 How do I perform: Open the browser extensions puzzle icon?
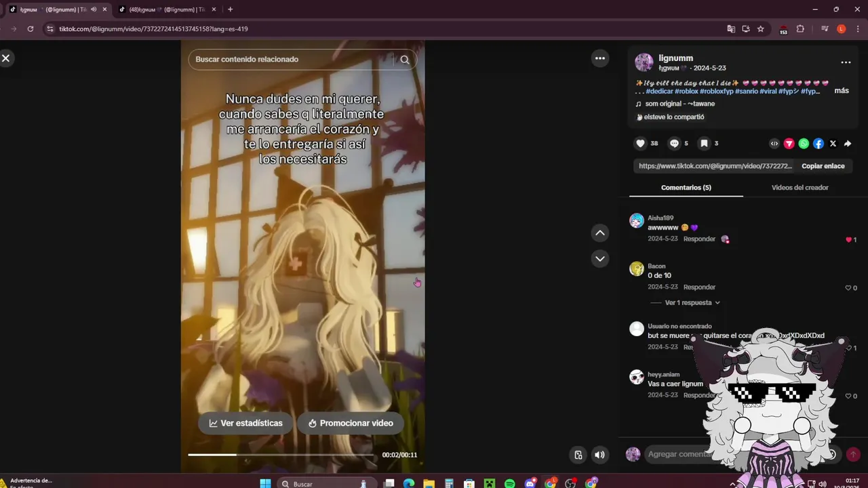click(x=800, y=29)
